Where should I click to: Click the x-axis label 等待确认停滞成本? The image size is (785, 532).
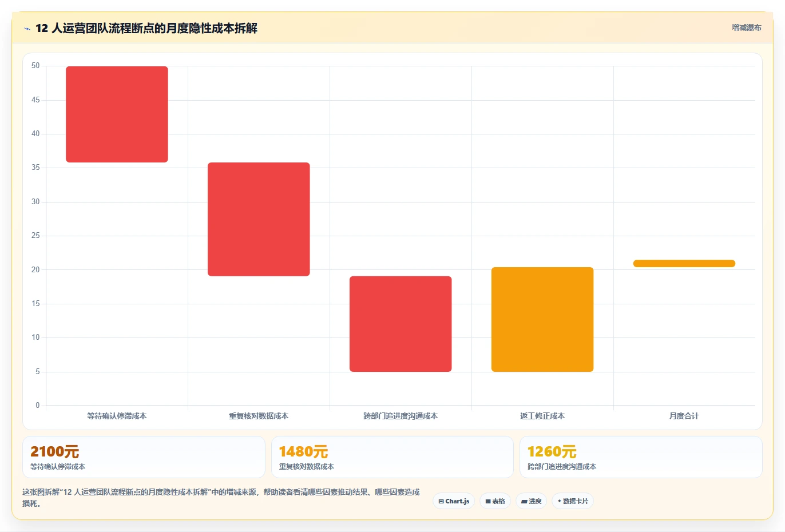(117, 416)
